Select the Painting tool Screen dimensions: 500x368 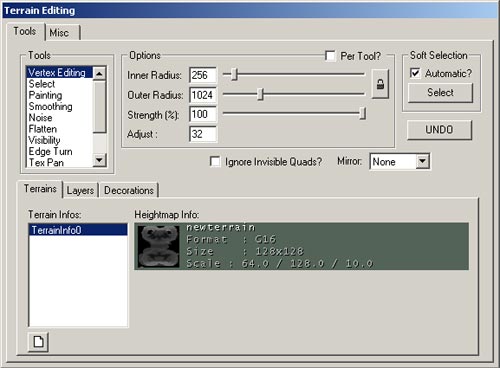pos(59,95)
